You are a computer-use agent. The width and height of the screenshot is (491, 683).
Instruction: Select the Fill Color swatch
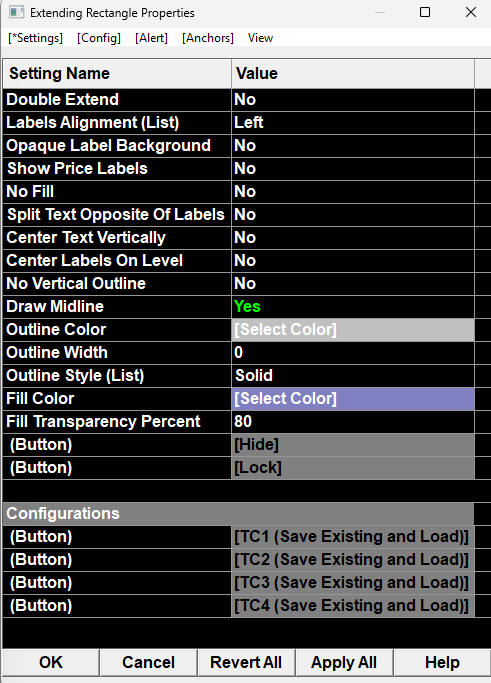point(353,399)
